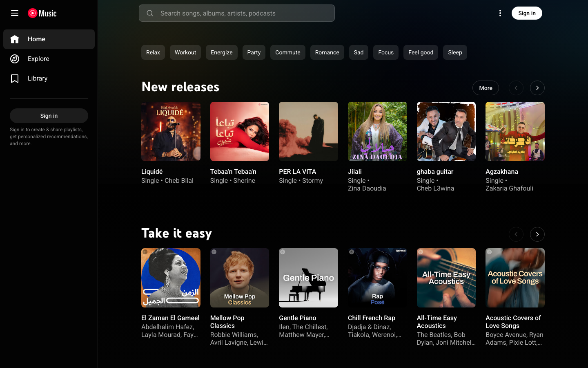Click the search magnifier icon
Screen dimensions: 588x368
tap(150, 13)
